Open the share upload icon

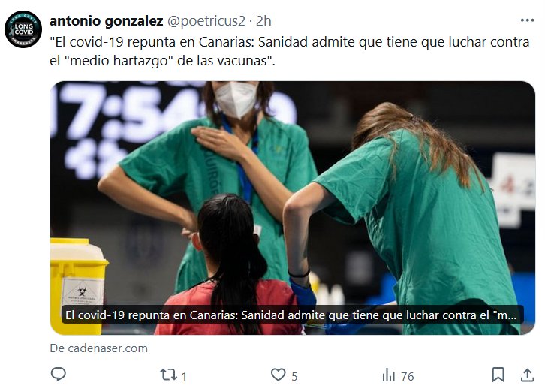point(527,375)
